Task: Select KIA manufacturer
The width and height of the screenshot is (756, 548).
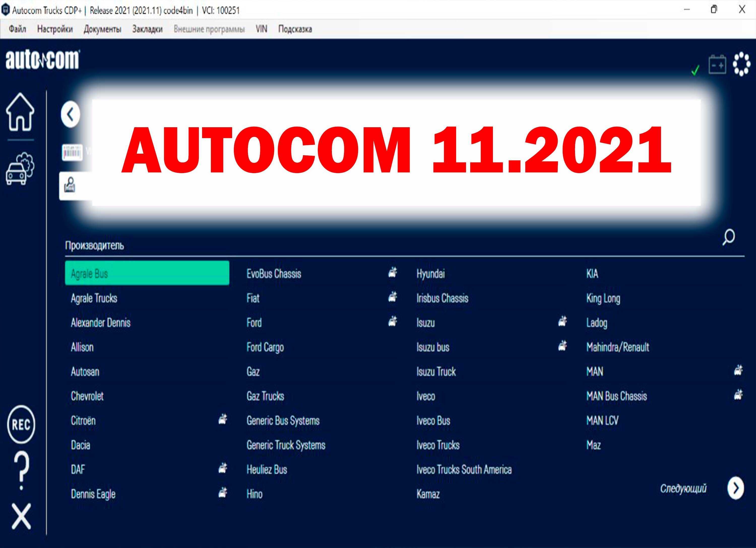Action: click(x=592, y=274)
